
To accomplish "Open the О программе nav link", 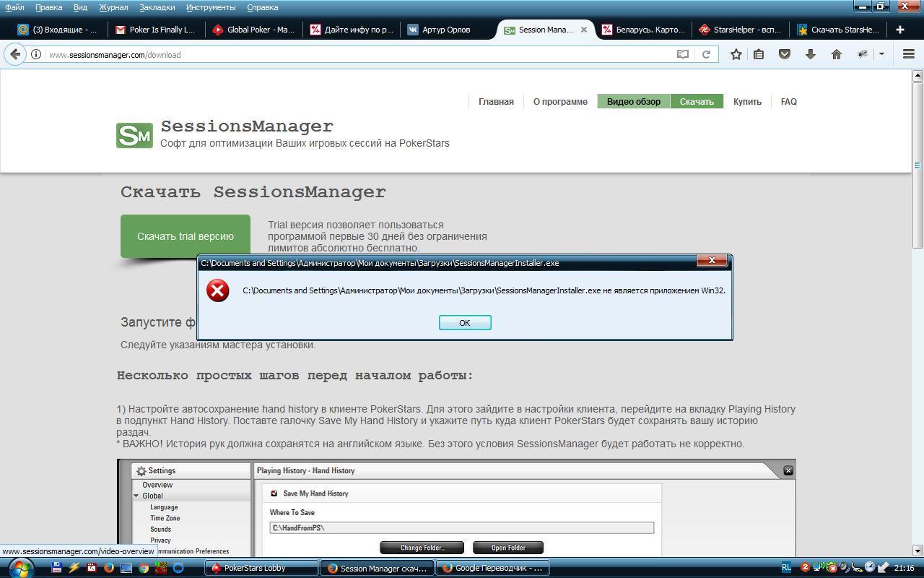I will [560, 102].
